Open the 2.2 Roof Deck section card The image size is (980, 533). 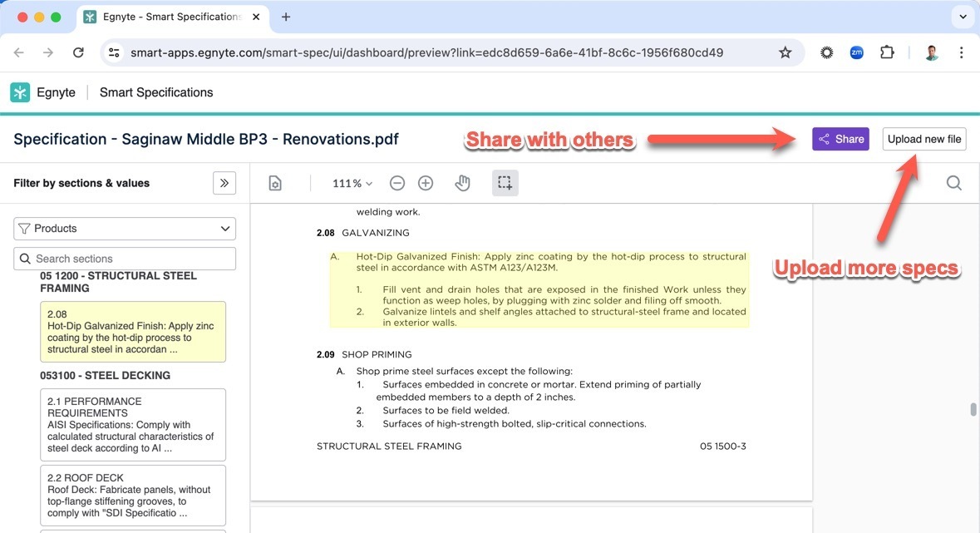[133, 495]
